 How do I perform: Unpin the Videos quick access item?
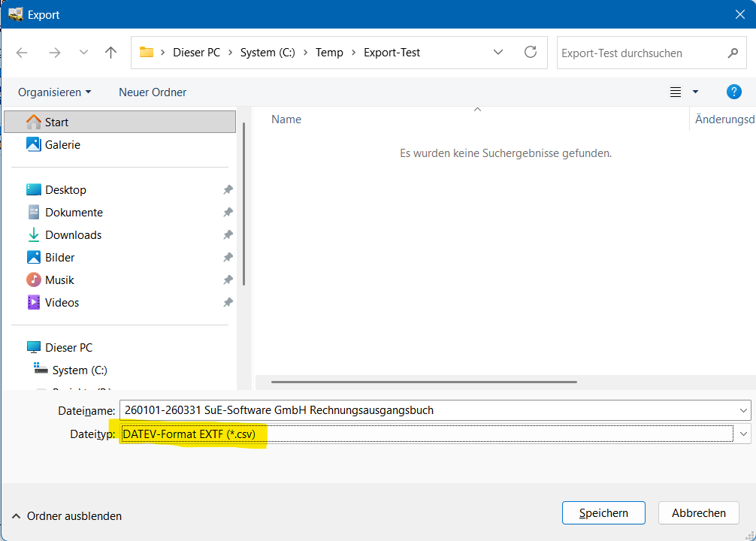click(228, 303)
